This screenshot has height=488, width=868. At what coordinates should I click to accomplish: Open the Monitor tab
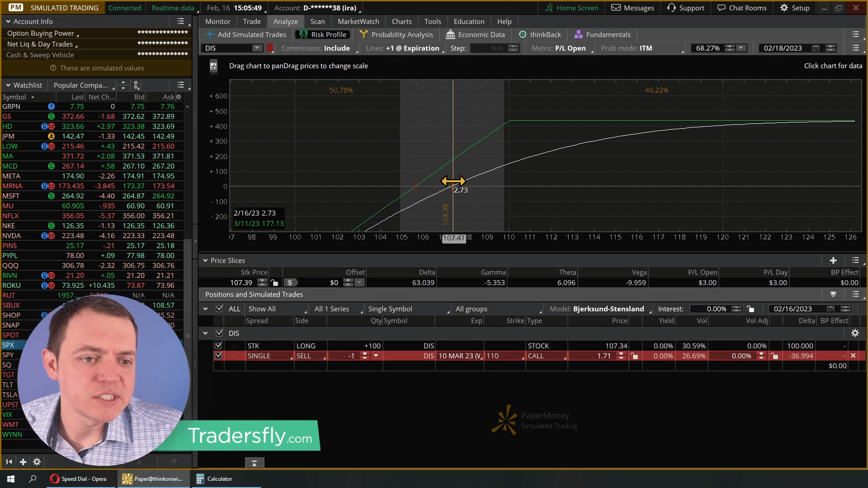pos(217,21)
